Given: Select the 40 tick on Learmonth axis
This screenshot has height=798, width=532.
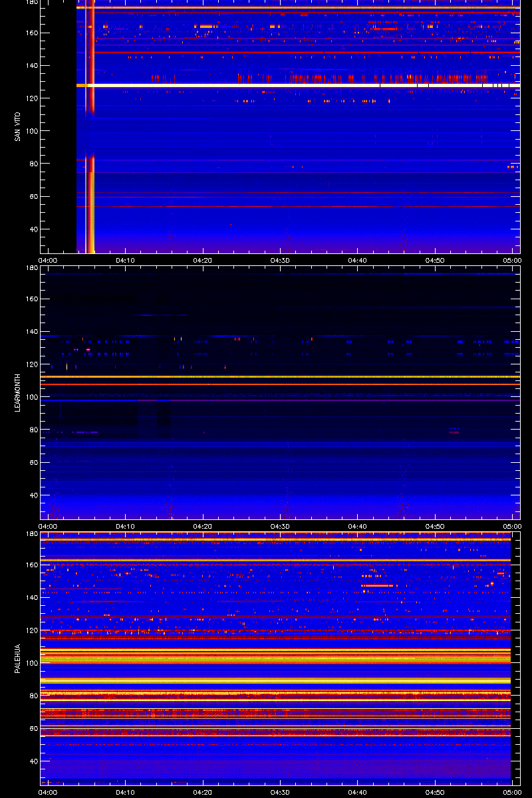Looking at the screenshot, I should (33, 495).
